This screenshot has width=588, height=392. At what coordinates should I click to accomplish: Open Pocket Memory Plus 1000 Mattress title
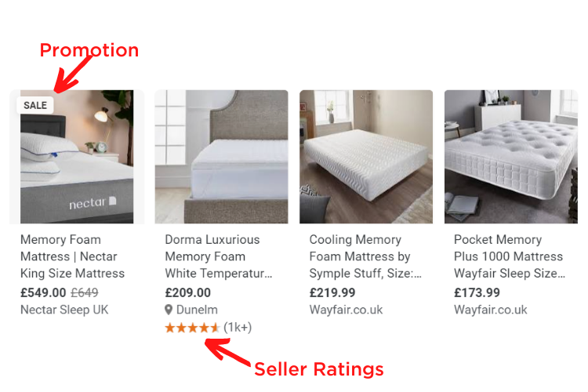click(510, 256)
